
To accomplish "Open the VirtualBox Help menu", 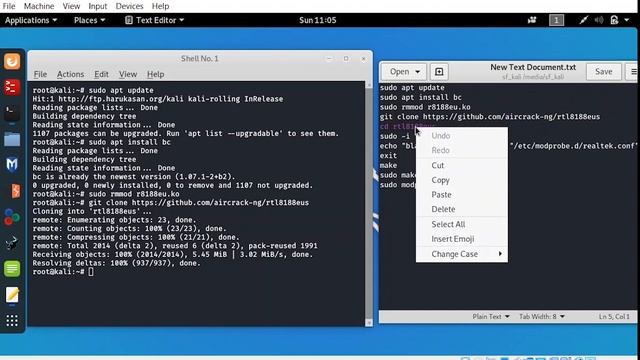I will pos(160,6).
